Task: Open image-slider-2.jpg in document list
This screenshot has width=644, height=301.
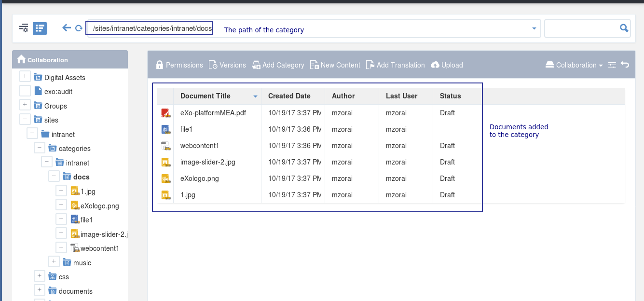Action: (208, 162)
